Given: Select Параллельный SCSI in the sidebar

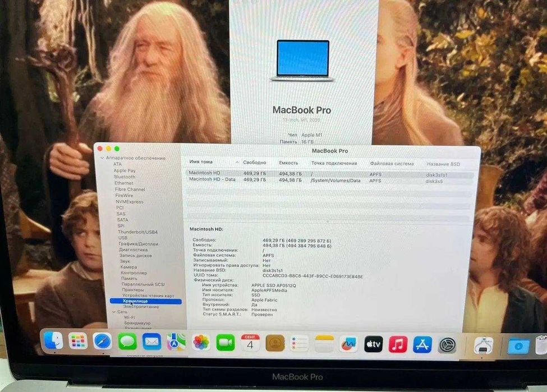Looking at the screenshot, I should click(x=143, y=284).
